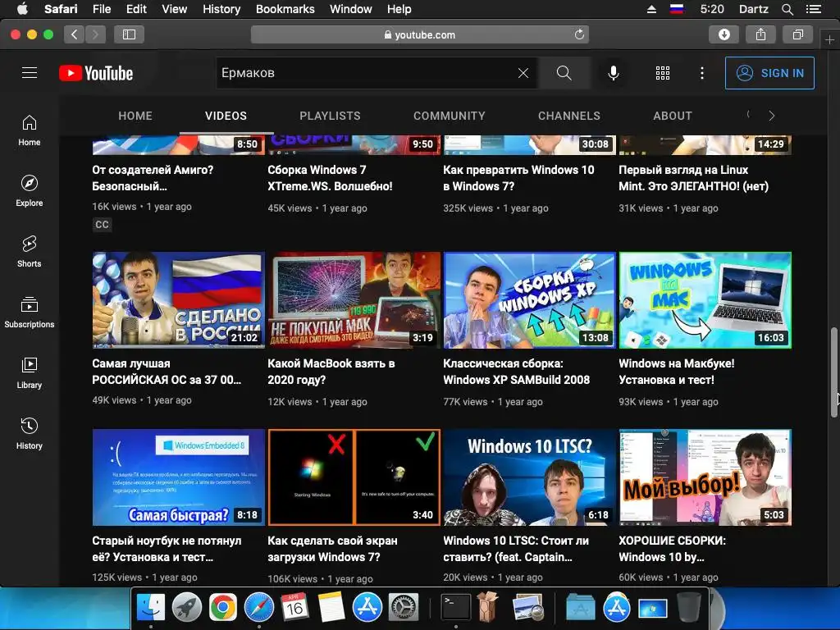Open the three-dot settings menu
The height and width of the screenshot is (630, 840).
(x=702, y=73)
